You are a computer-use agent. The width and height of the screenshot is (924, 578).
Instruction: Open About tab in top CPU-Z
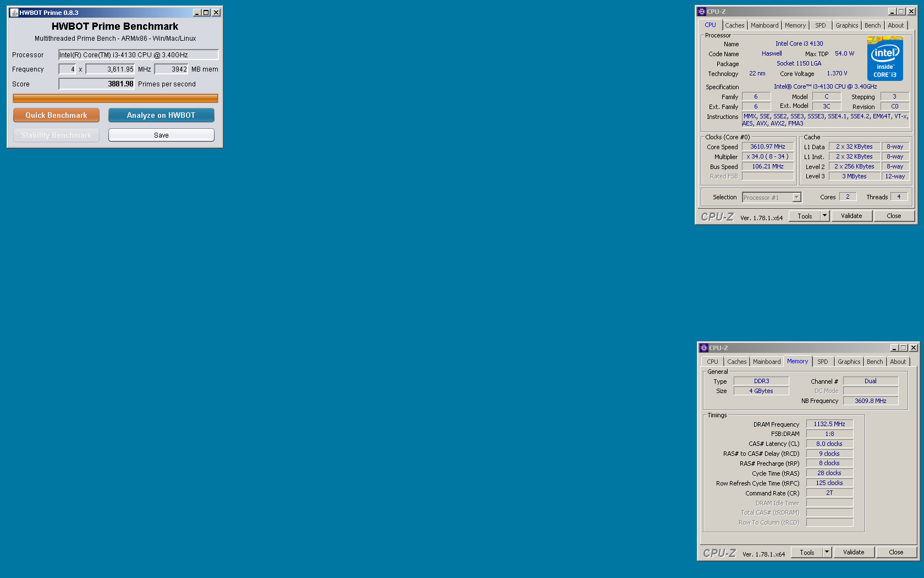tap(896, 25)
